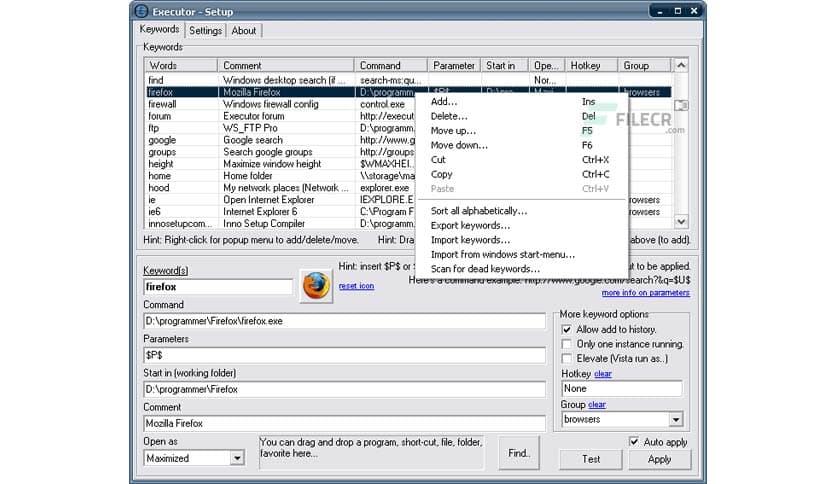
Task: Click the Test button
Action: 591,459
